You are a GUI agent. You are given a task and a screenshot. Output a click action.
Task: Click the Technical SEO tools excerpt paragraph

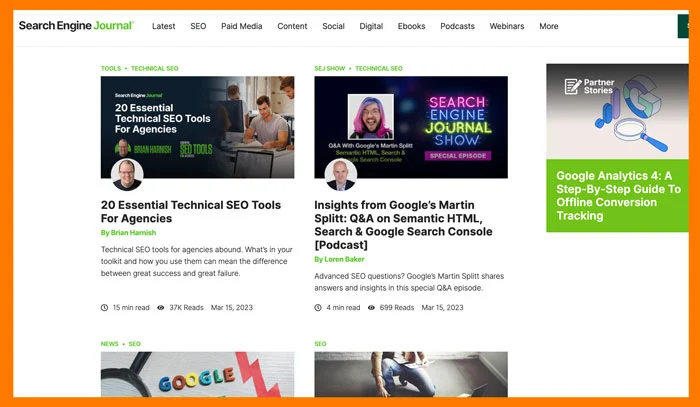(x=196, y=261)
